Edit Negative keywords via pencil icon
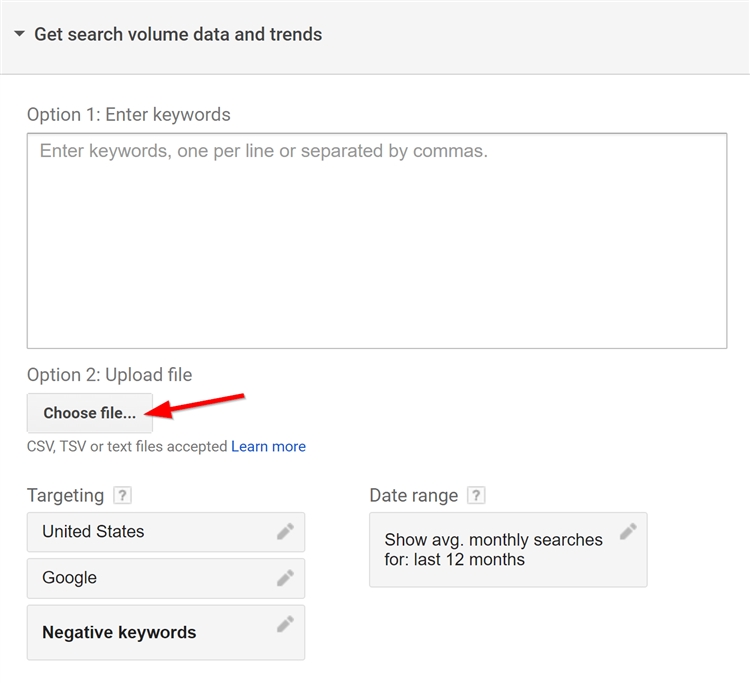Image resolution: width=750 pixels, height=683 pixels. pos(285,624)
